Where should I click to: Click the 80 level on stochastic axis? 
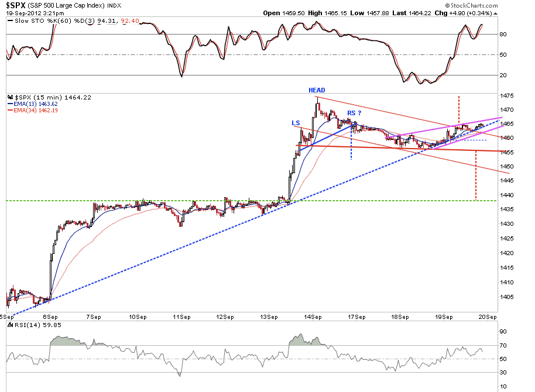(x=503, y=34)
